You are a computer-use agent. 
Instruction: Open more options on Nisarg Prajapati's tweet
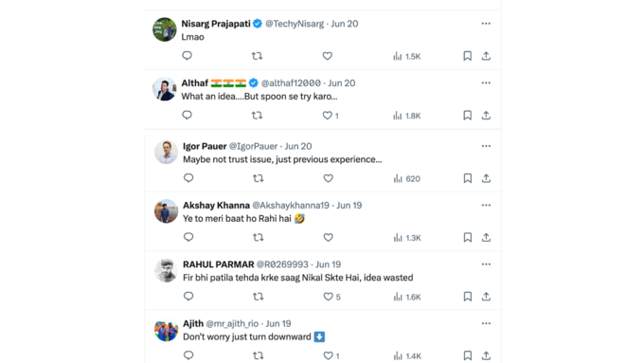(x=486, y=24)
